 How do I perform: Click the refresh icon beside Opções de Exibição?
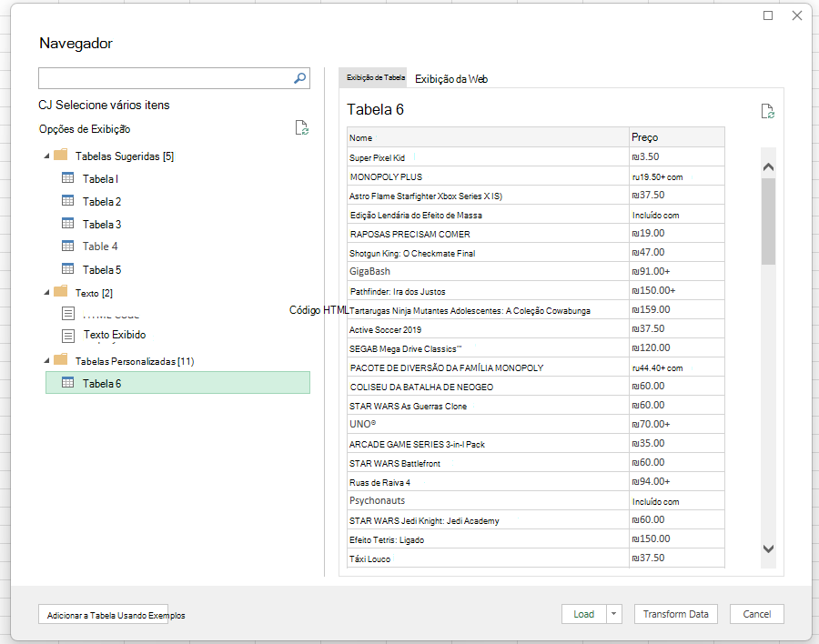coord(301,127)
